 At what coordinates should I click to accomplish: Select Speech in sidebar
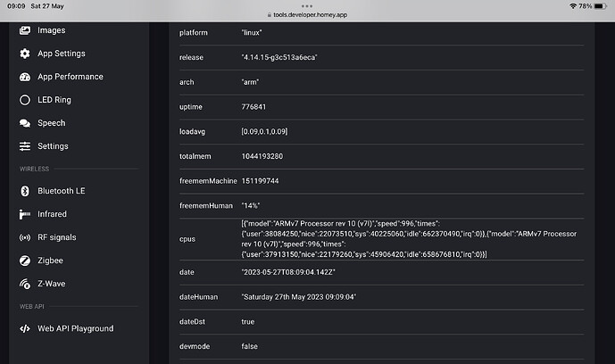tap(52, 122)
